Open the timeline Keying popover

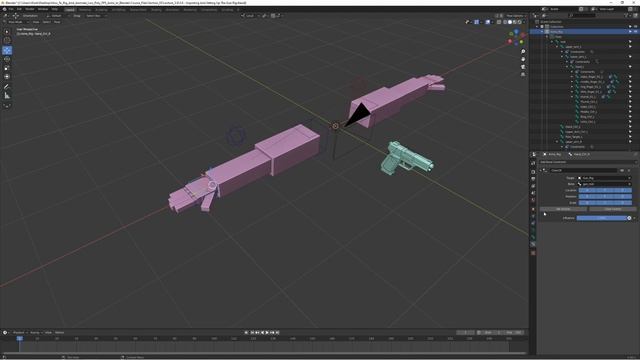(x=36, y=333)
